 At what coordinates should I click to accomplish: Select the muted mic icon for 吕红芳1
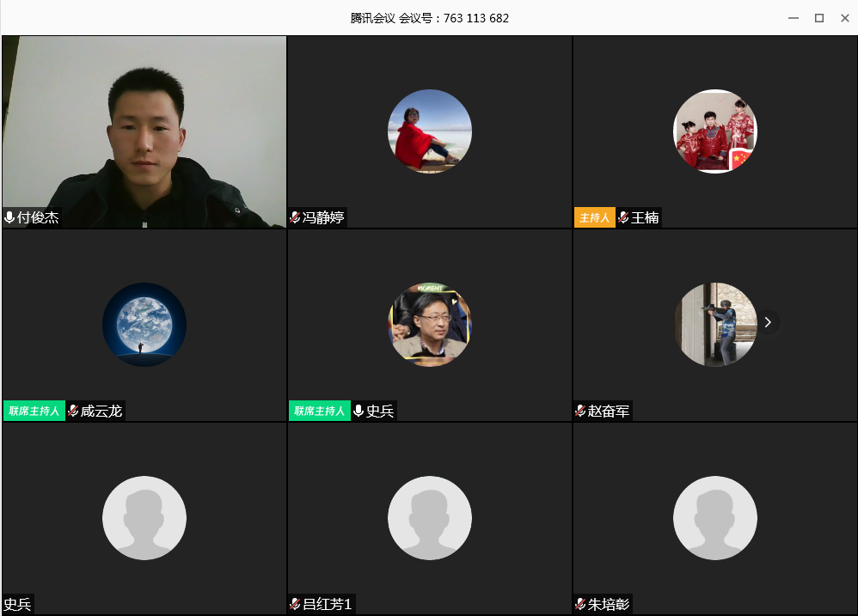tap(295, 605)
